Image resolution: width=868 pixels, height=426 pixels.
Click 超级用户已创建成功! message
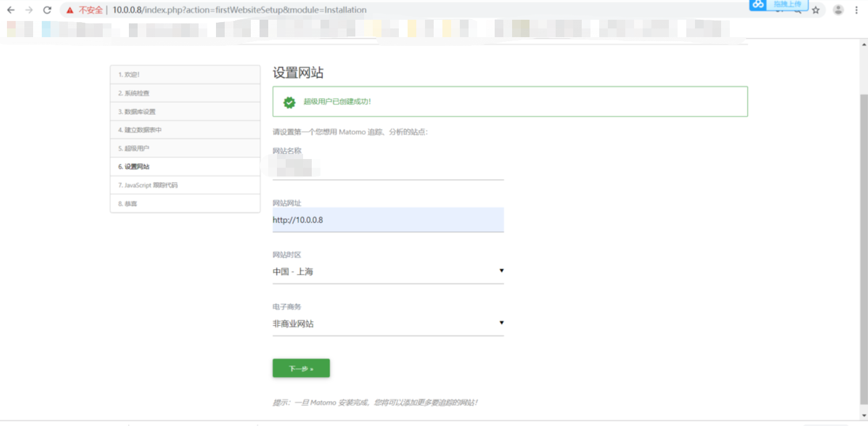click(337, 102)
